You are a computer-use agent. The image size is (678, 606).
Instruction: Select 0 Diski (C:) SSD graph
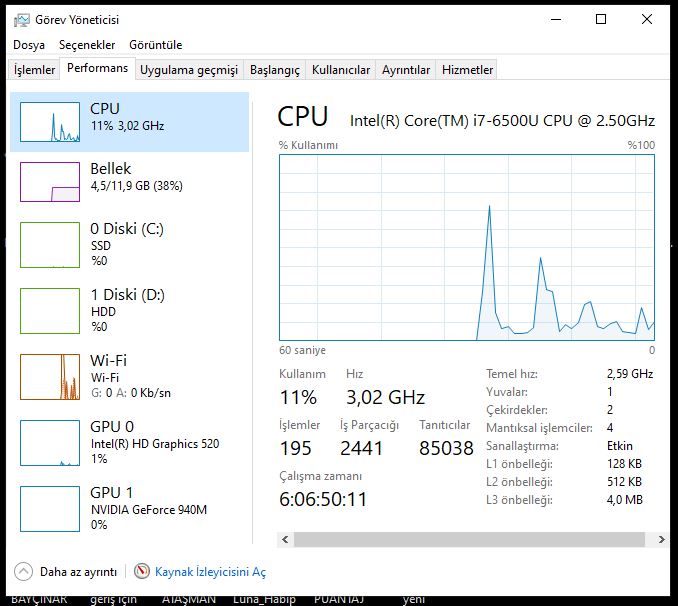pyautogui.click(x=50, y=243)
